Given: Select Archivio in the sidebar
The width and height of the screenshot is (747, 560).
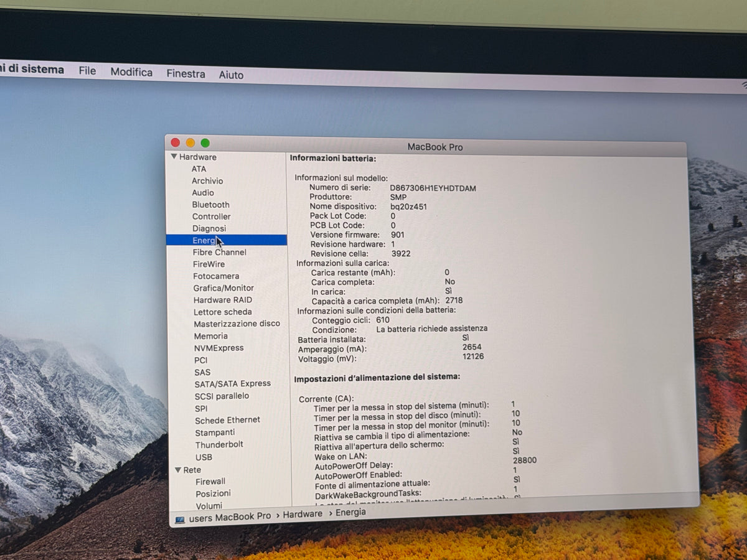Looking at the screenshot, I should [207, 180].
